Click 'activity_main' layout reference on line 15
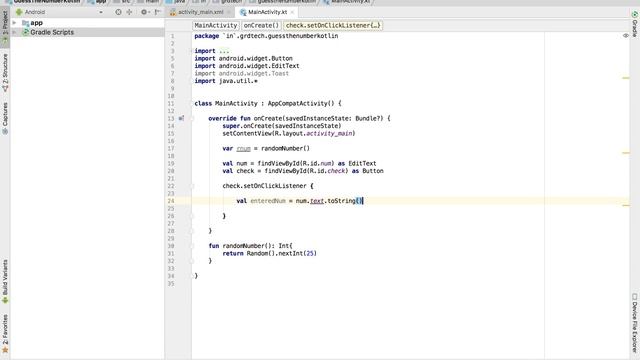640x360 pixels. [329, 133]
